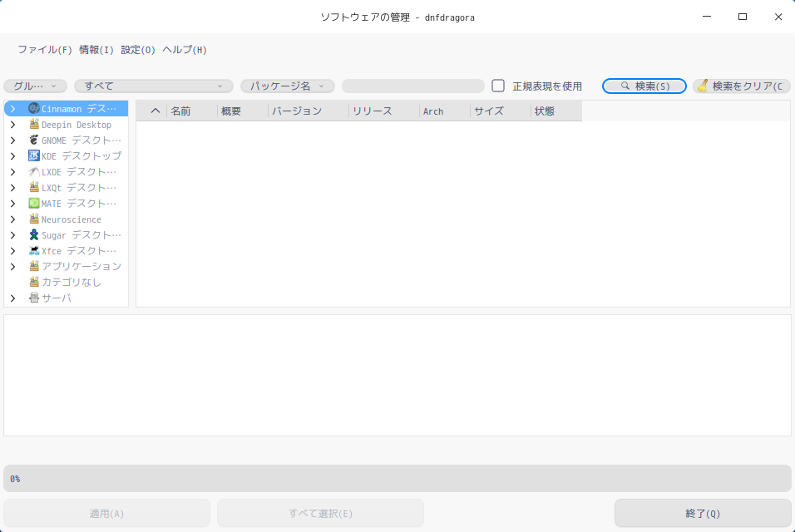Expand the GNOME desktop tree node
The height and width of the screenshot is (532, 795).
13,140
